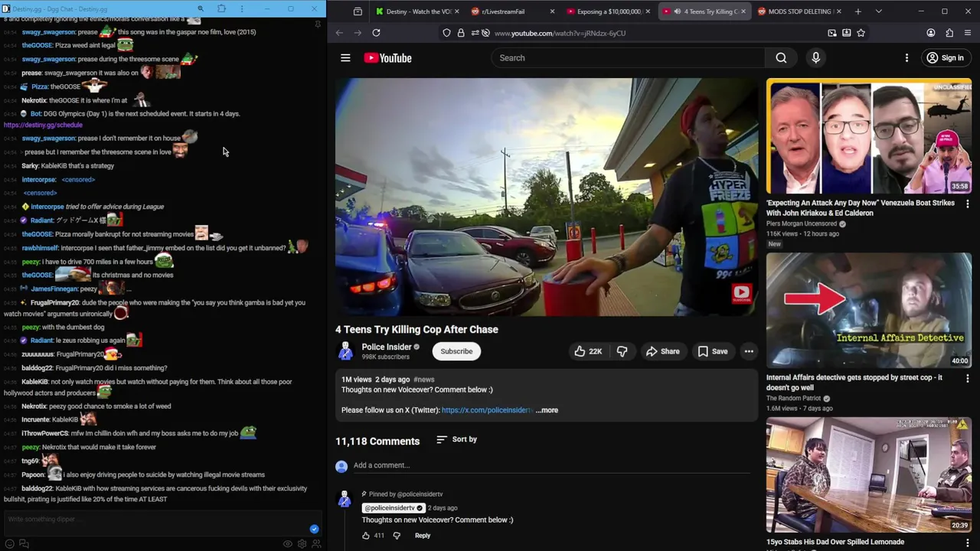
Task: Click zoom magnifier in Destiny chat title bar
Action: pyautogui.click(x=201, y=8)
